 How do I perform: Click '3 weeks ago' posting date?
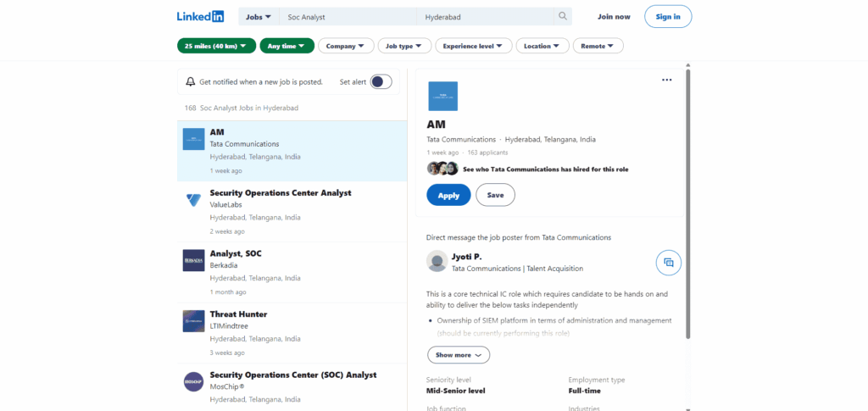[227, 353]
